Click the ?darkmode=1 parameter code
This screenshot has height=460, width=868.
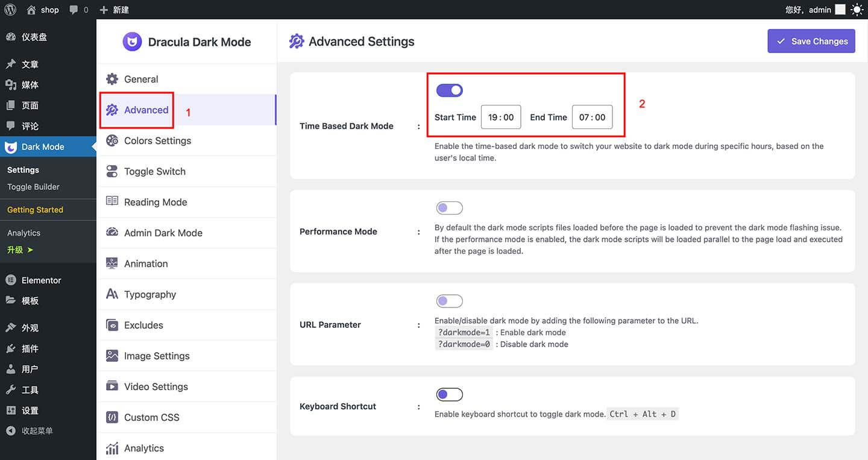click(x=464, y=332)
